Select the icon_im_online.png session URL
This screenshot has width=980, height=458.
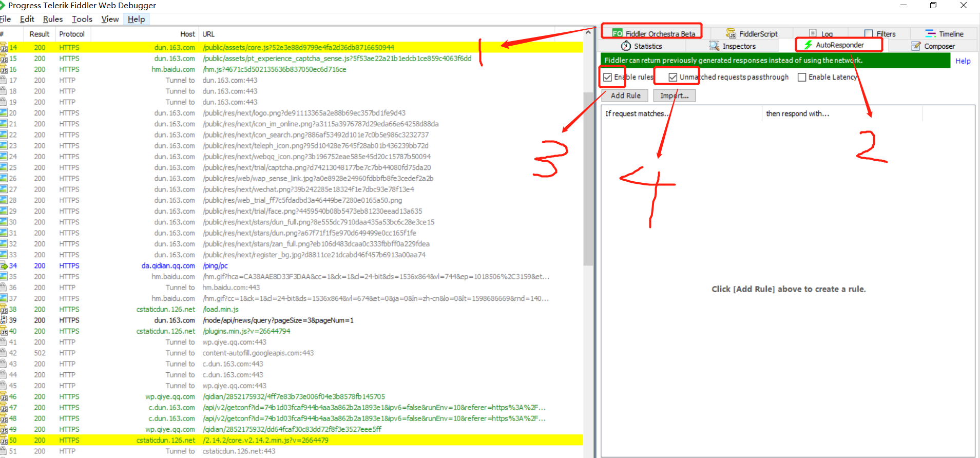click(320, 124)
